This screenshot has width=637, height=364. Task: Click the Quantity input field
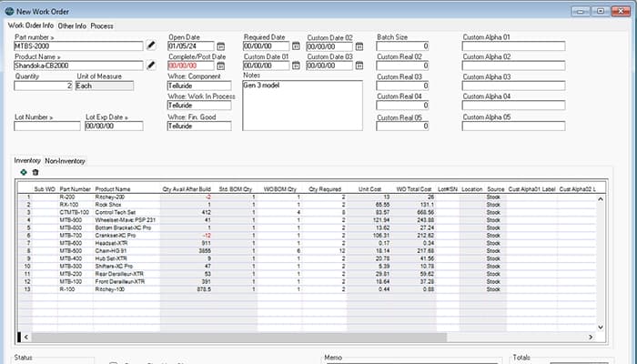click(x=43, y=86)
